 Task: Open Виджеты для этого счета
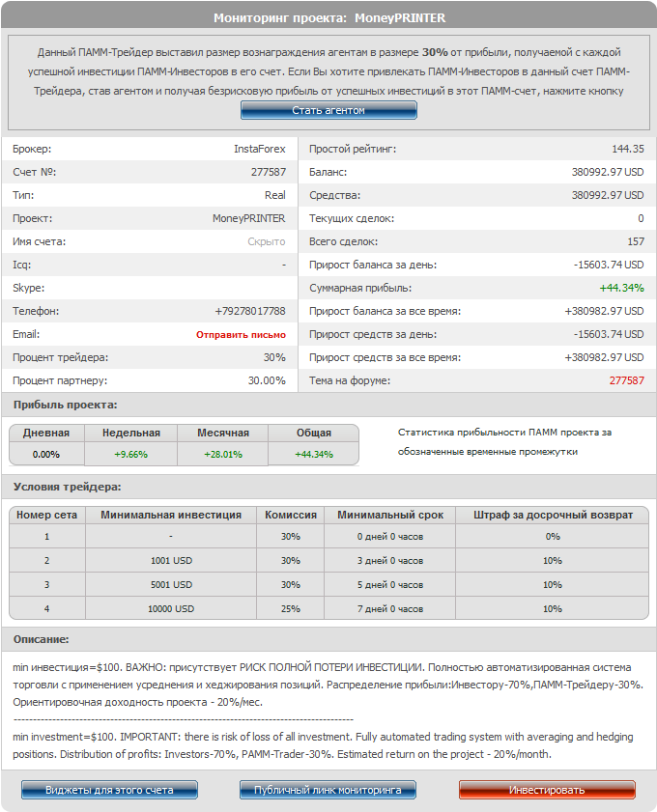109,790
